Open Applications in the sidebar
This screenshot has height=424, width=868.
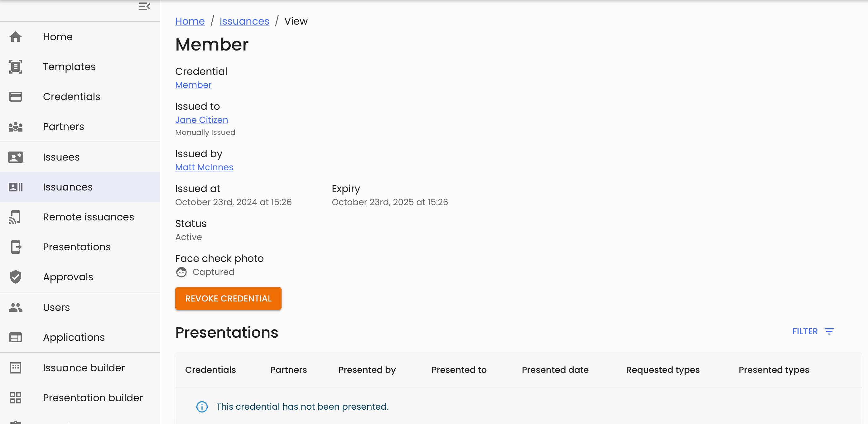[x=74, y=337]
